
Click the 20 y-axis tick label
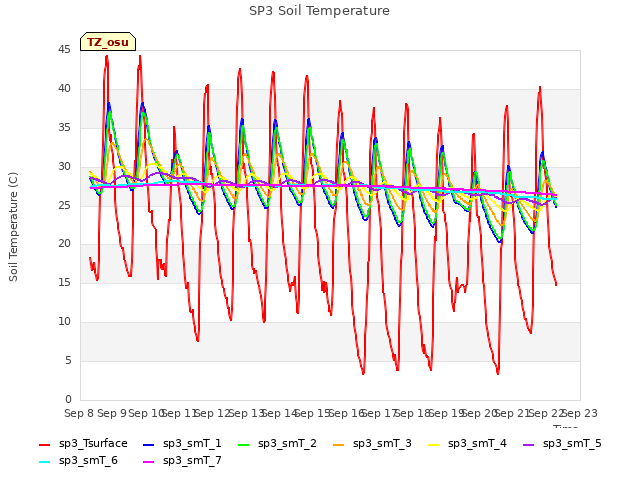click(x=64, y=244)
